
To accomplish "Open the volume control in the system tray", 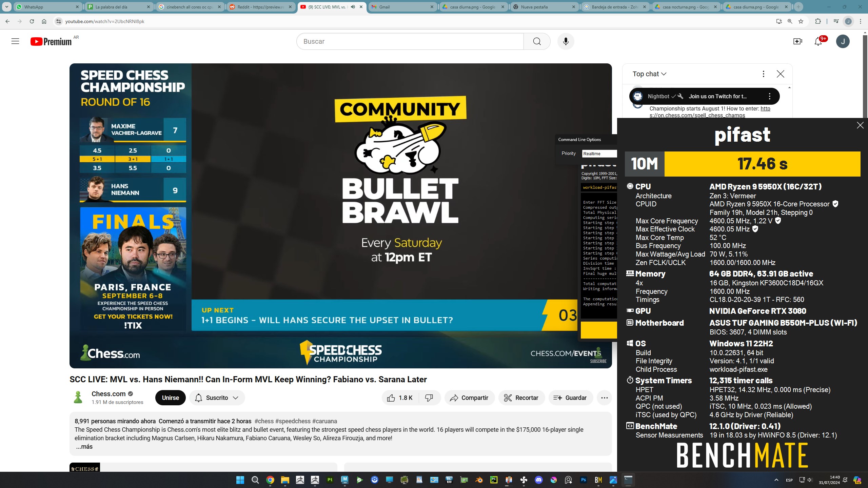I will click(x=810, y=480).
